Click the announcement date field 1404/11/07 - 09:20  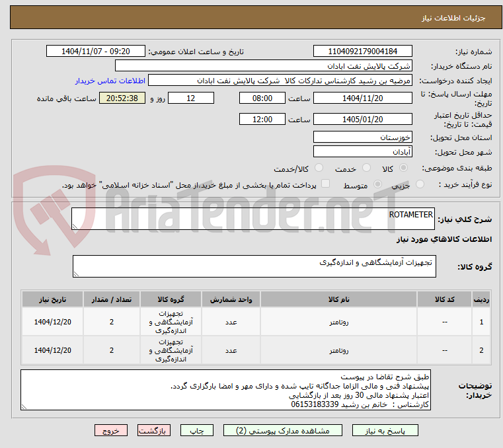pos(96,52)
